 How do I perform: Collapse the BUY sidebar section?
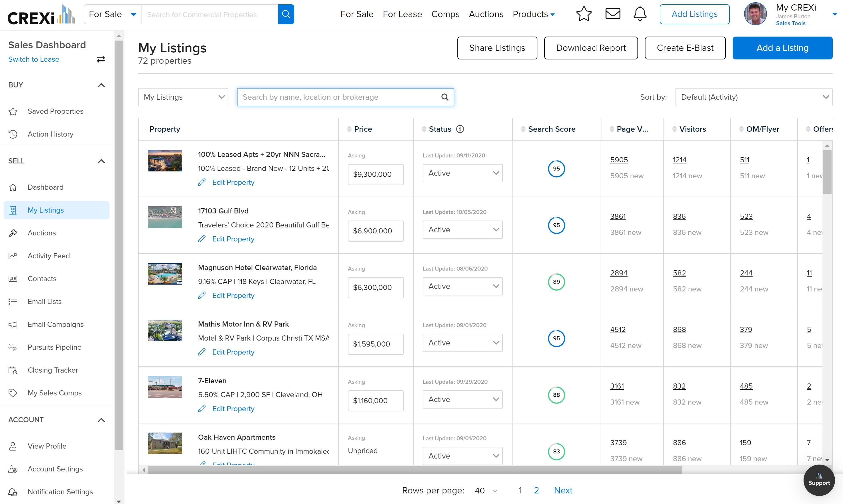(101, 85)
